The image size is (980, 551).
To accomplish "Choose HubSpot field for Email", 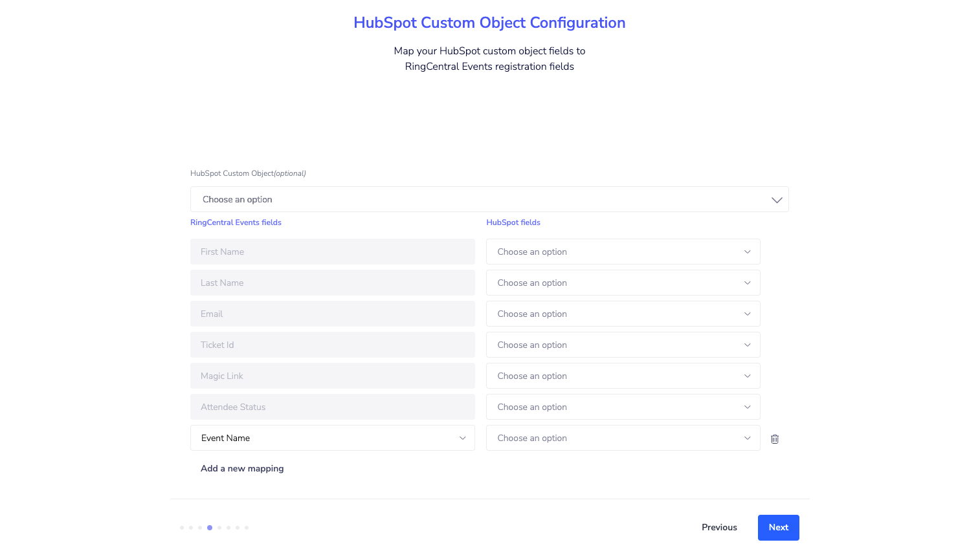I will point(623,314).
